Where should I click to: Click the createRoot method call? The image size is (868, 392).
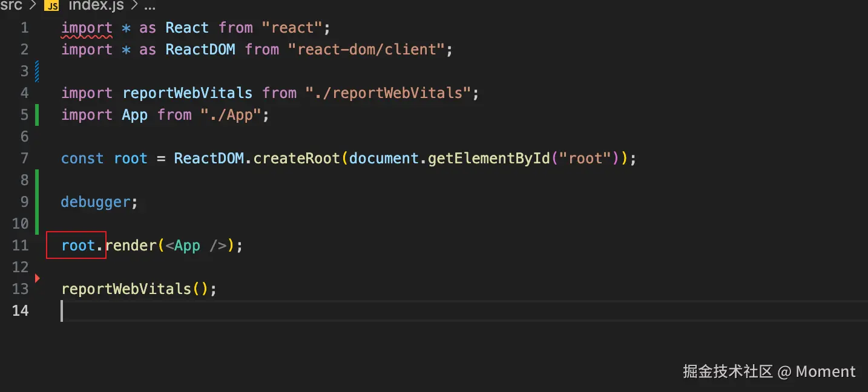point(297,158)
